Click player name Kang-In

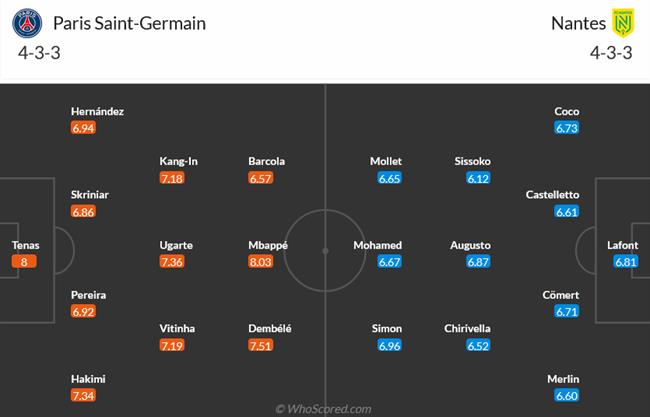click(x=180, y=161)
